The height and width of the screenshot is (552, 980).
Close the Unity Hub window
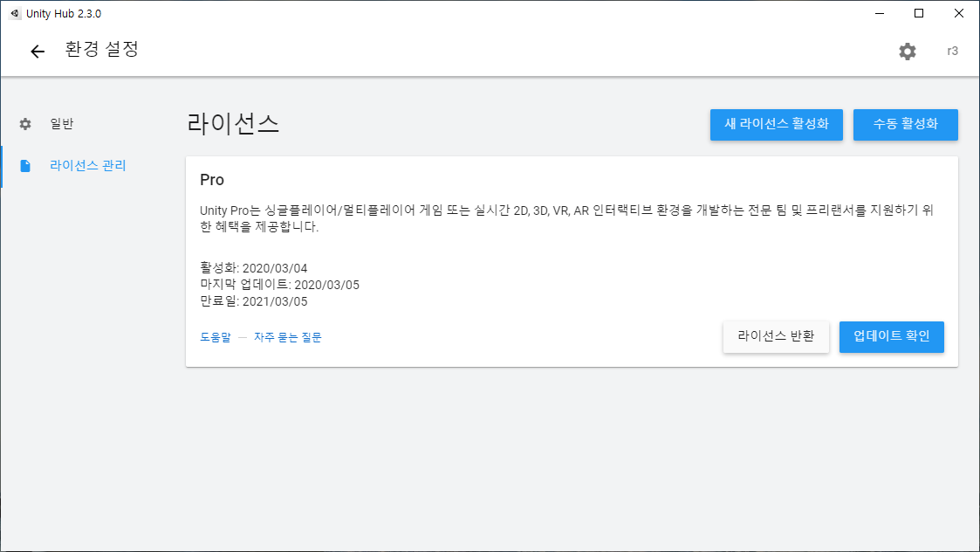(x=959, y=13)
